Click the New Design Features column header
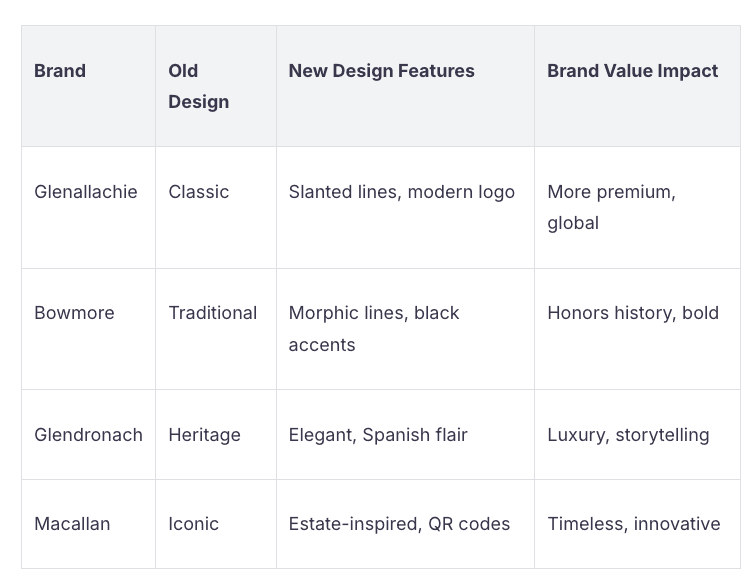This screenshot has width=750, height=586. click(x=381, y=71)
